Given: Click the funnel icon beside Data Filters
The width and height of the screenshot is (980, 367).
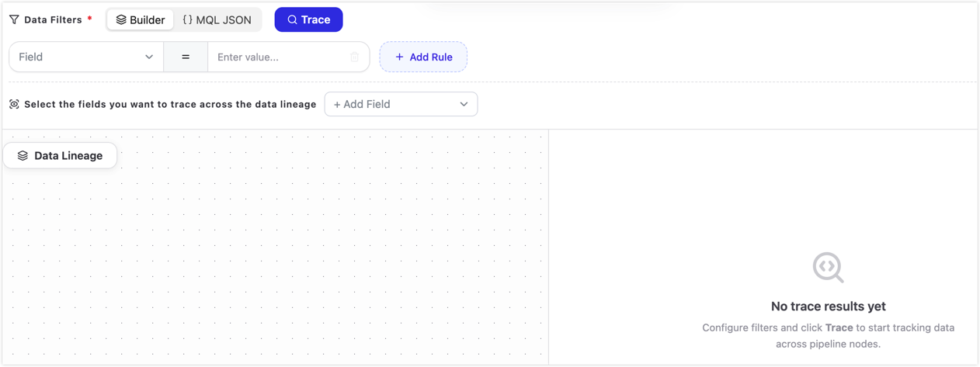Looking at the screenshot, I should 14,19.
